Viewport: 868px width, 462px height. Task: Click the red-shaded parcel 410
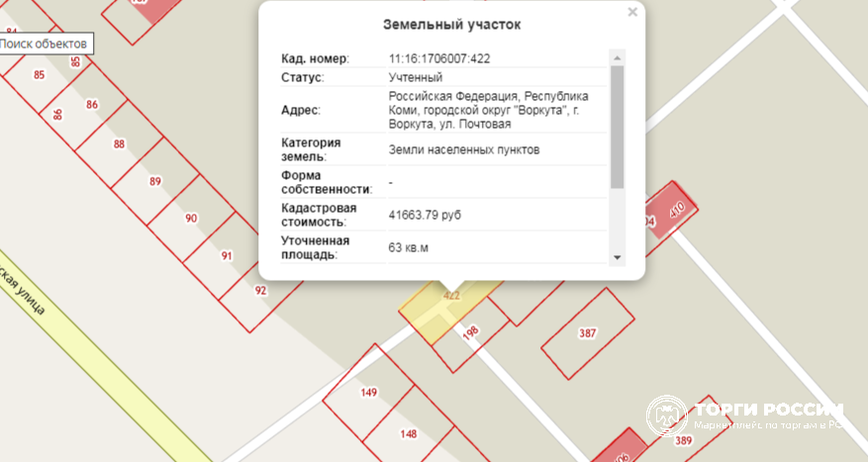(x=675, y=210)
